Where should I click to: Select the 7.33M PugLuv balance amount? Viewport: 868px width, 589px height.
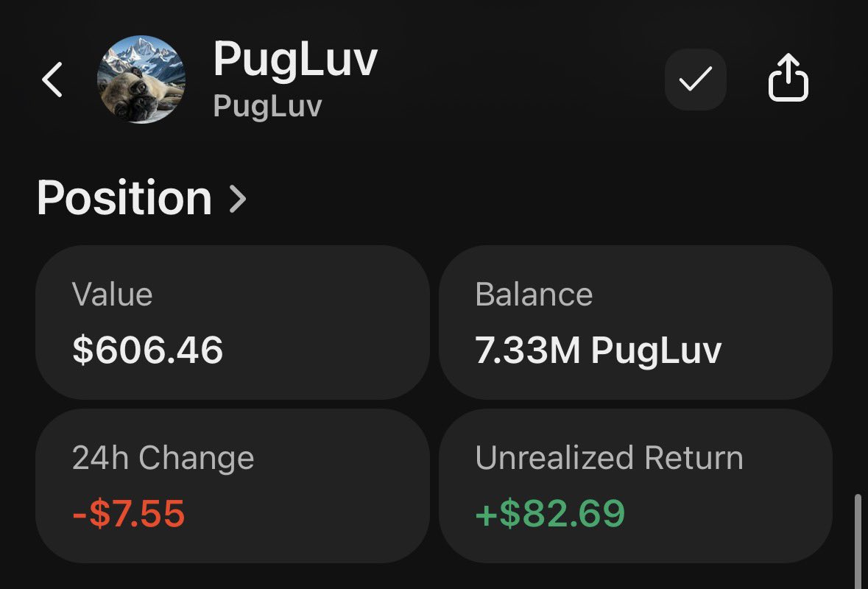click(598, 350)
